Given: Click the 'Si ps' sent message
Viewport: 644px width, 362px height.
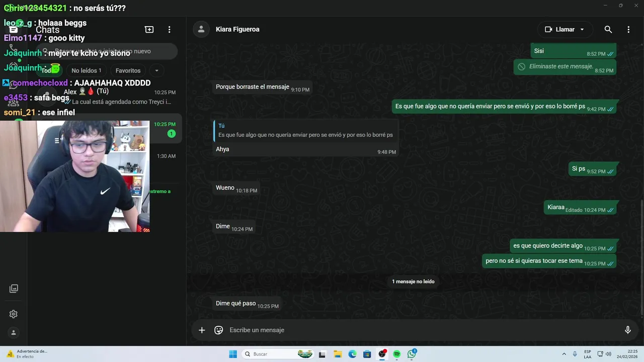Looking at the screenshot, I should point(593,169).
